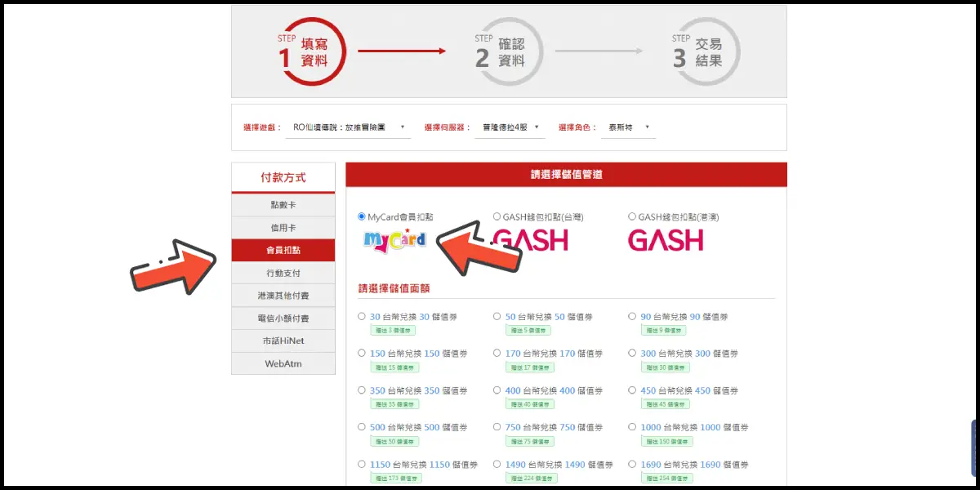Click the Step 2 確認資料 indicator

tap(509, 51)
